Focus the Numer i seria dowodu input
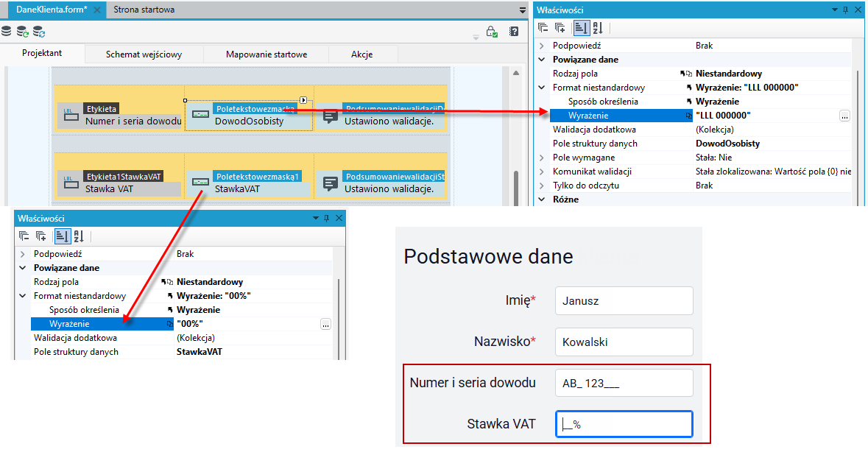Screen dimensions: 868x466 (x=624, y=383)
